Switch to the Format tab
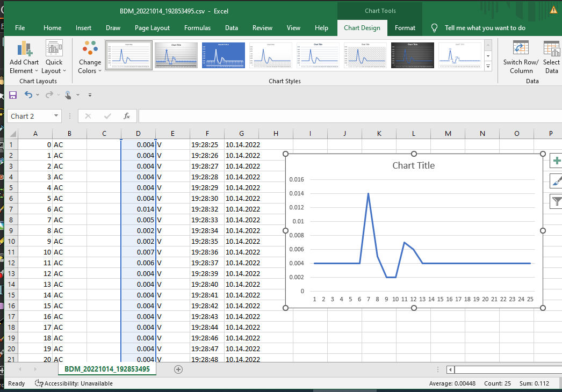Screen dimensions: 562x392 click(x=405, y=28)
